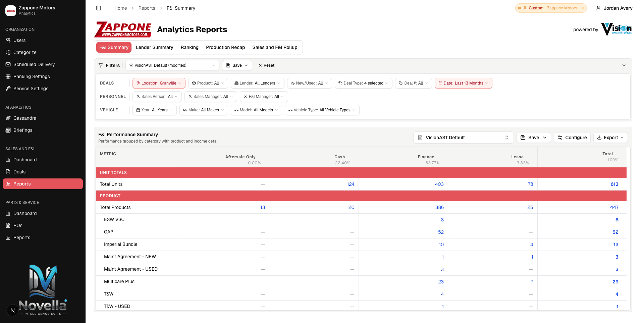644x323 pixels.
Task: Open Lender: All Lenders filter
Action: tap(257, 83)
